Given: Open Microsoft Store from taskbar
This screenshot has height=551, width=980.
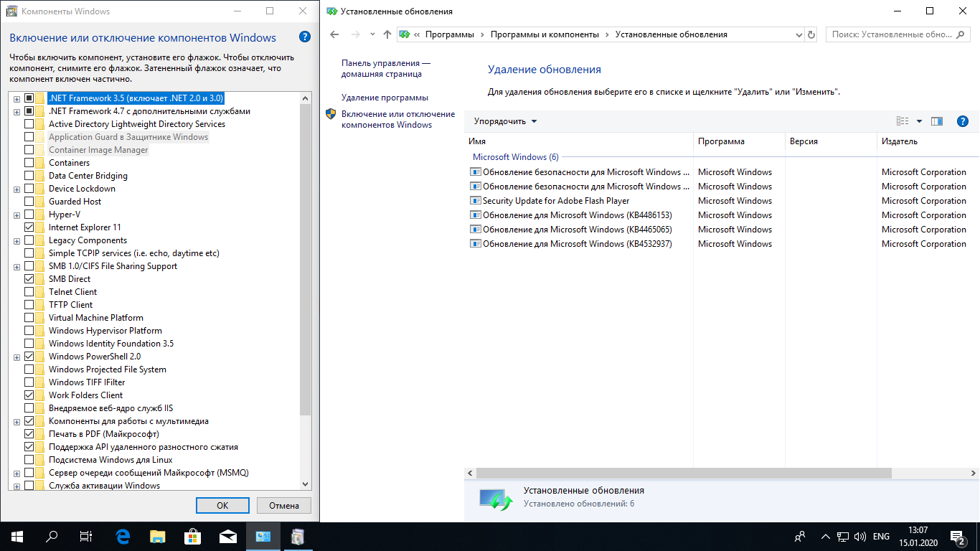Looking at the screenshot, I should (193, 537).
